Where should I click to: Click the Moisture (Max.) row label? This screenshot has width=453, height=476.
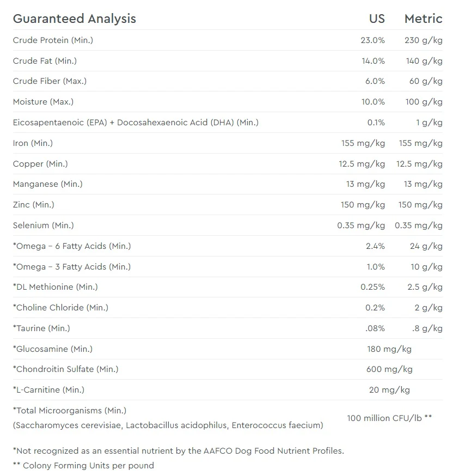43,102
